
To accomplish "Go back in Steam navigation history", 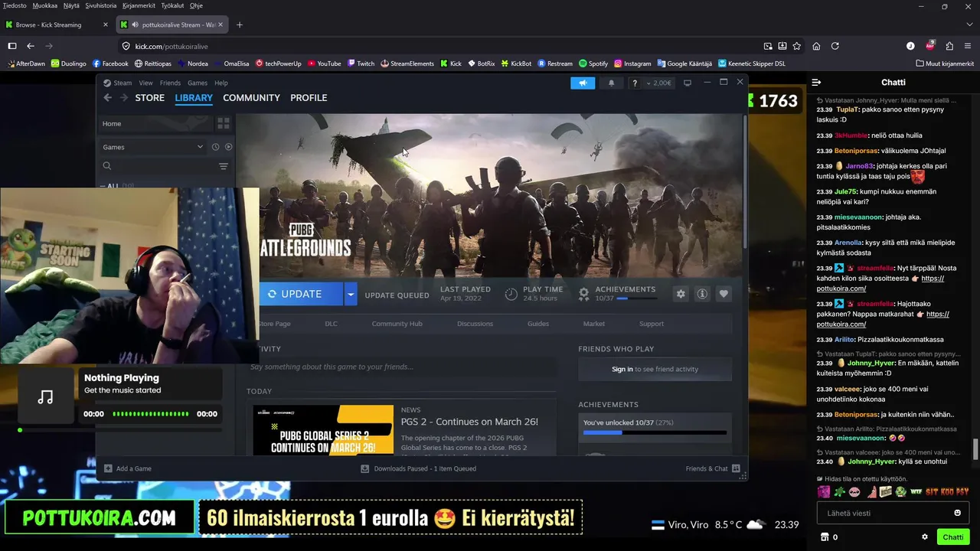I will [x=107, y=98].
